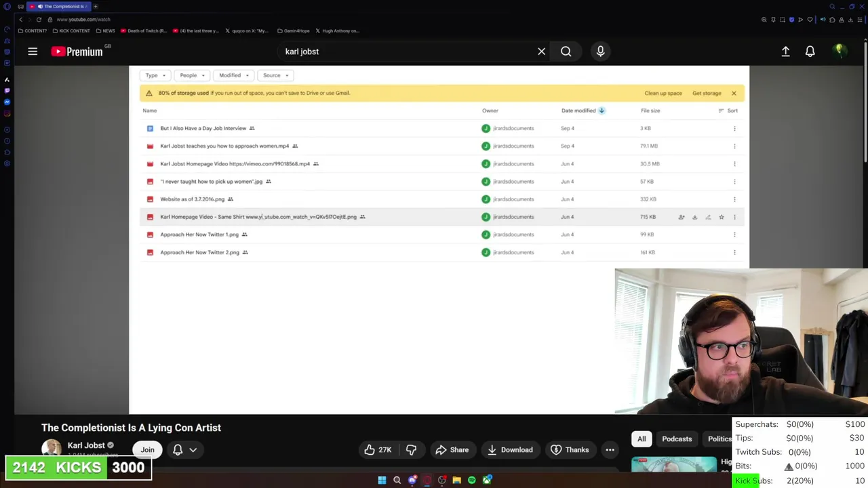Clear the 'karl jobst' search text

[x=541, y=52]
